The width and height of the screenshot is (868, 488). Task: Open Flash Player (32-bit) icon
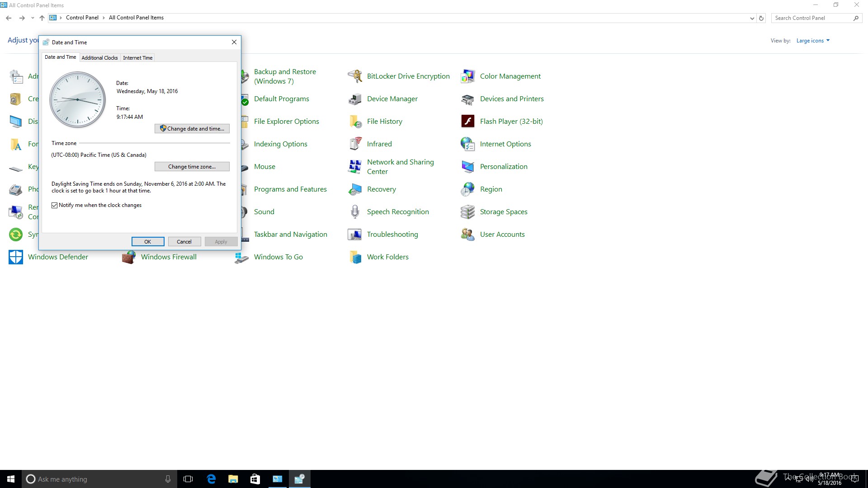(468, 122)
